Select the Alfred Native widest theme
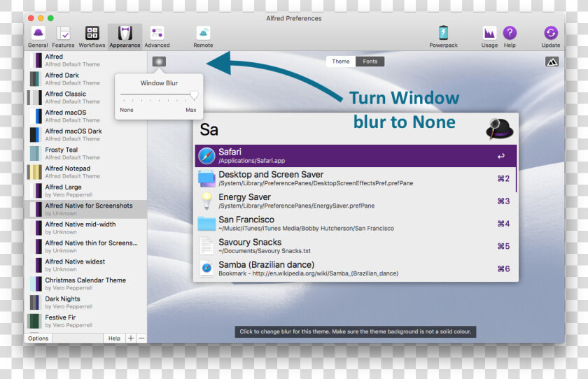The height and width of the screenshot is (379, 588). [x=86, y=265]
